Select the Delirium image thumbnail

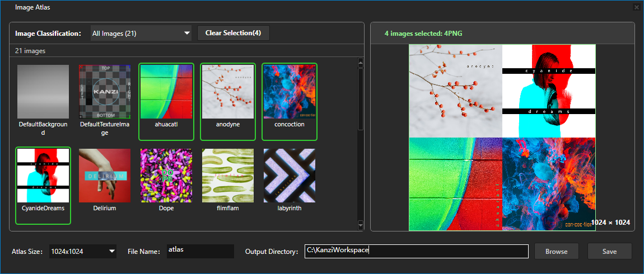[x=105, y=176]
